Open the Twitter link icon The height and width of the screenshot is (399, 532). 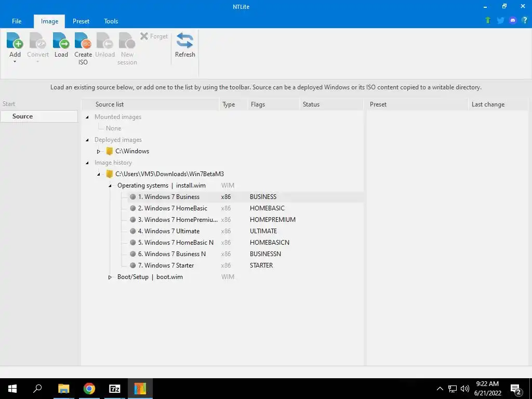pyautogui.click(x=500, y=20)
